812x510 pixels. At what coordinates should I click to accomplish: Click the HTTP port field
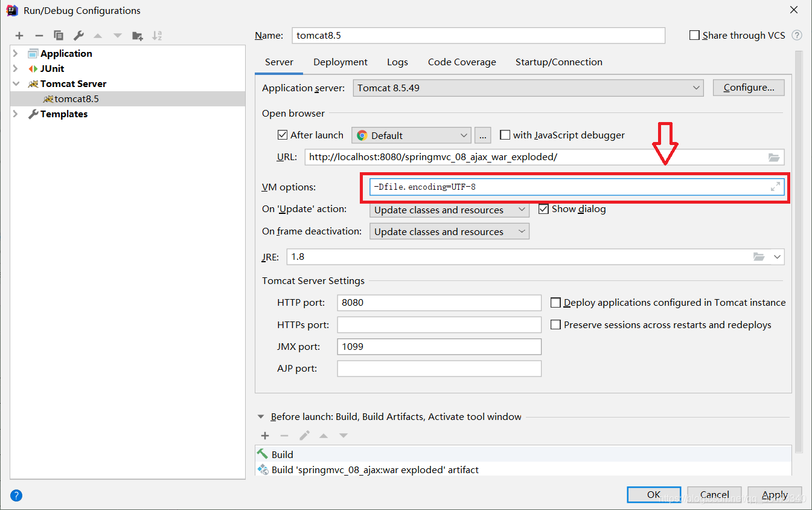440,303
